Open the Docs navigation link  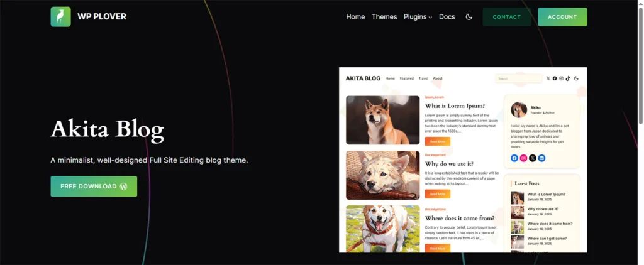[x=447, y=17]
